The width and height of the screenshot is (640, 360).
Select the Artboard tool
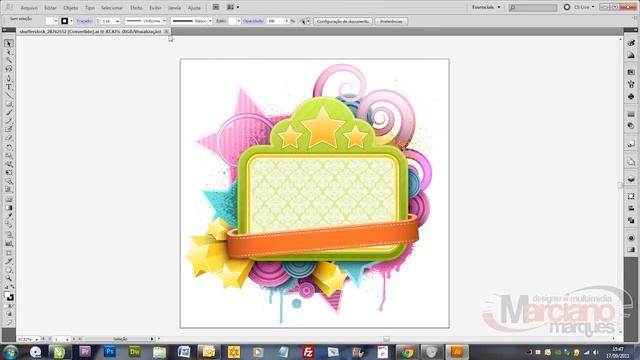(x=9, y=252)
